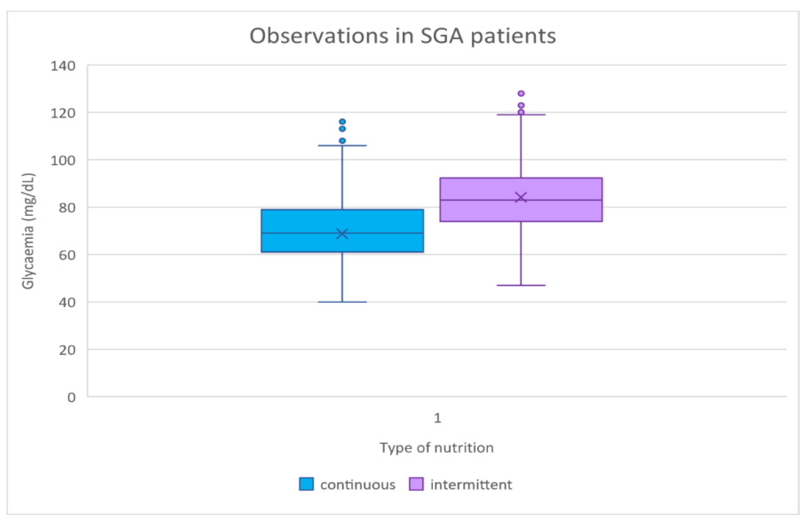Click the middle purple outlier dot

(x=521, y=105)
